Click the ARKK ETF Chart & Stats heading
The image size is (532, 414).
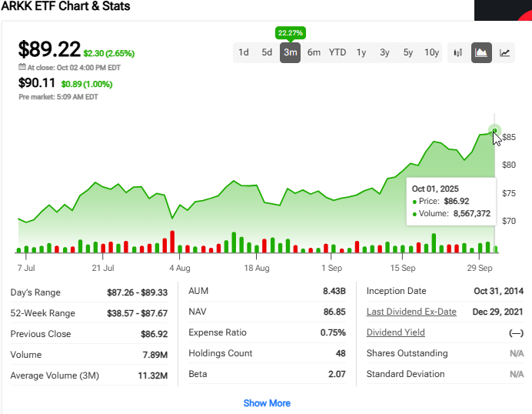pos(65,7)
